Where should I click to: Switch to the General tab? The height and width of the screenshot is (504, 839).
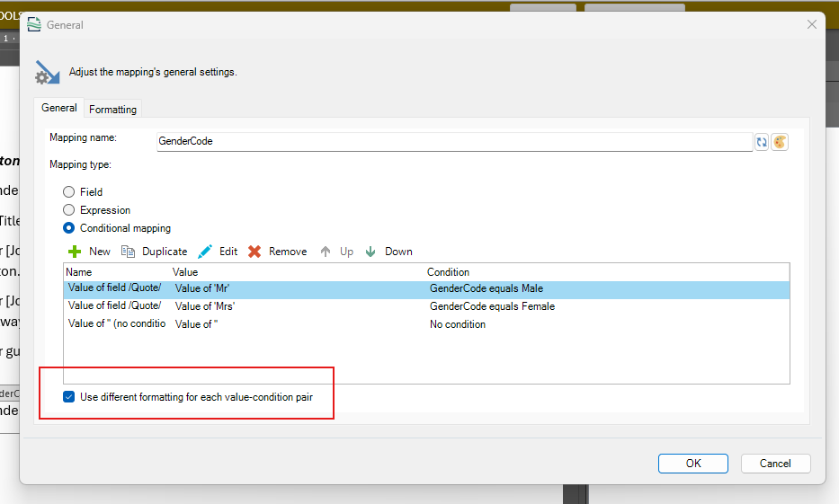58,108
